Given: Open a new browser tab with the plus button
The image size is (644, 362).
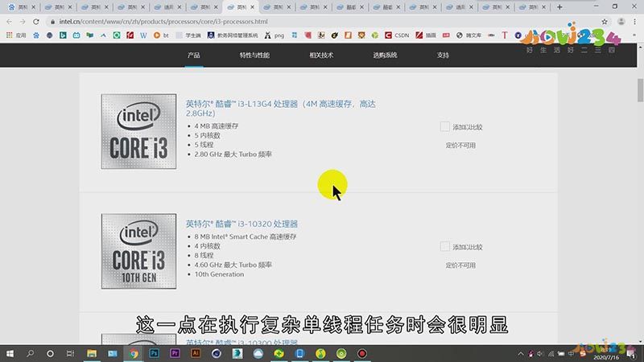Looking at the screenshot, I should [559, 7].
